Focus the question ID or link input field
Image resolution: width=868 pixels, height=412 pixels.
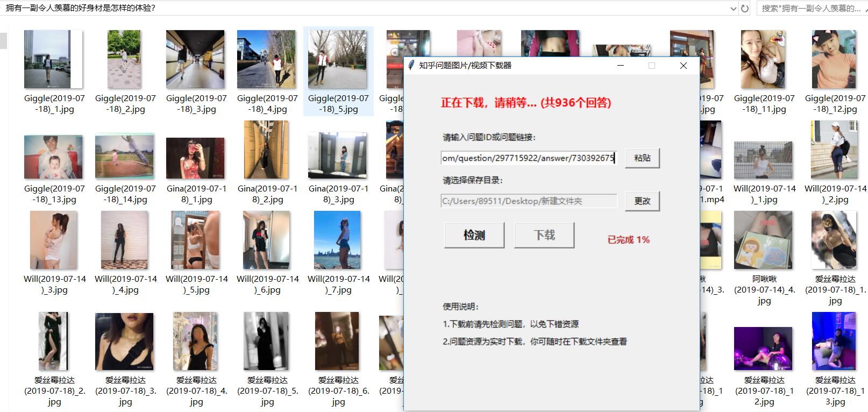click(x=528, y=158)
